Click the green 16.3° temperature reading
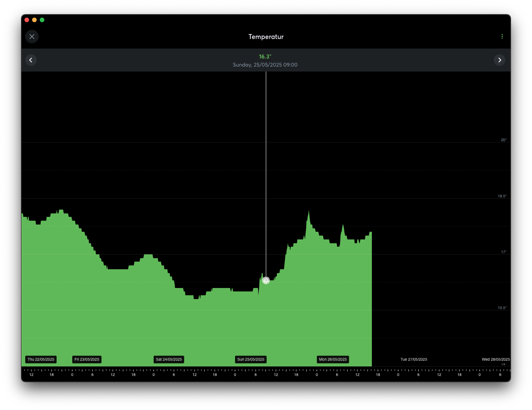Screen dimensions: 532x410 click(x=265, y=57)
